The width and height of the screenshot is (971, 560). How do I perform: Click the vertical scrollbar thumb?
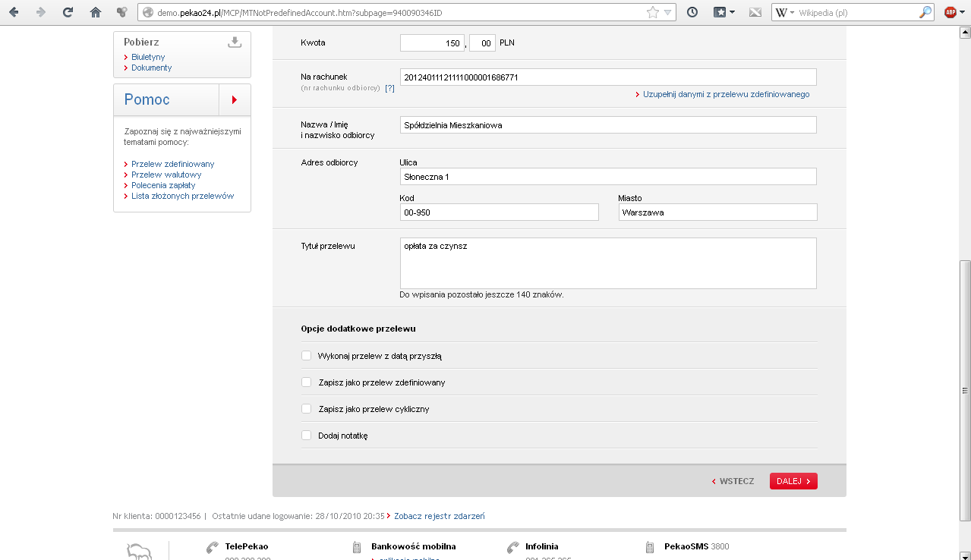point(965,391)
